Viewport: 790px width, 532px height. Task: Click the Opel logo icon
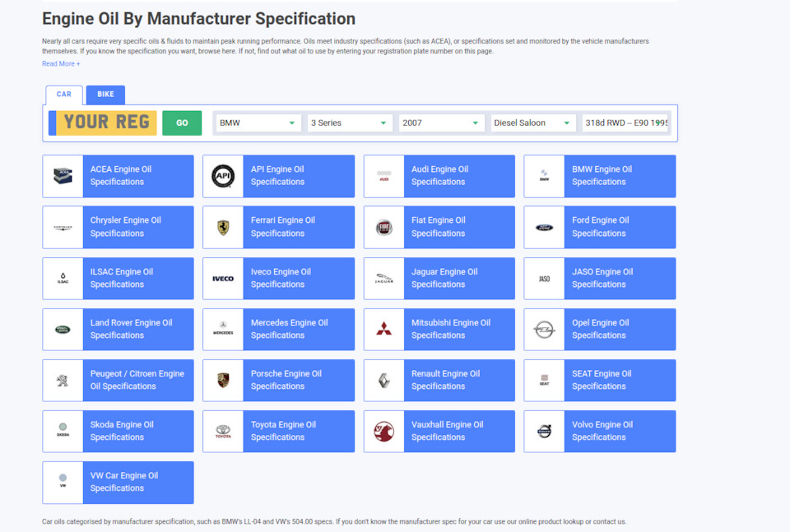coord(545,330)
